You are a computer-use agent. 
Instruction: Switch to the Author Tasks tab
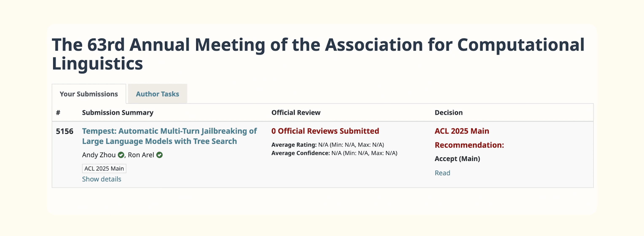point(157,94)
